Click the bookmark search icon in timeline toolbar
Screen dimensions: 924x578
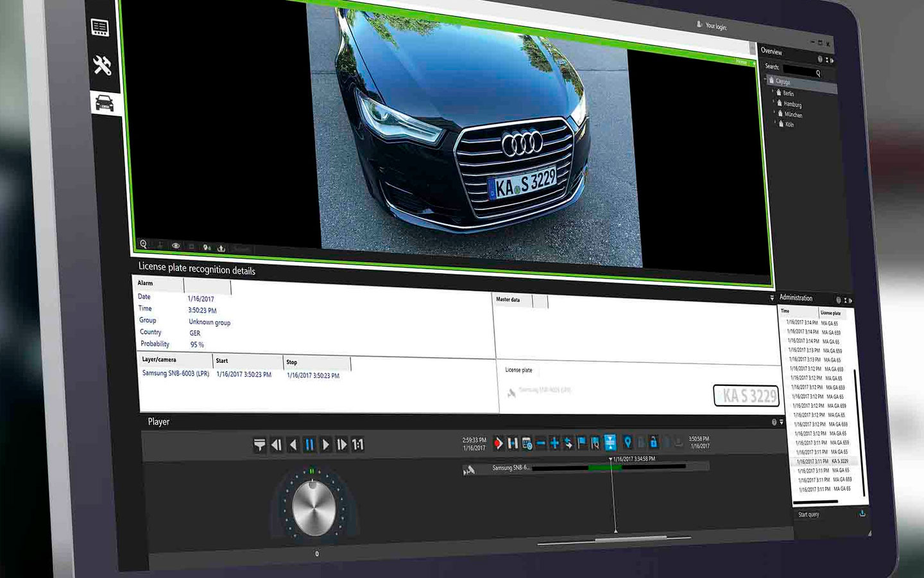(x=595, y=442)
